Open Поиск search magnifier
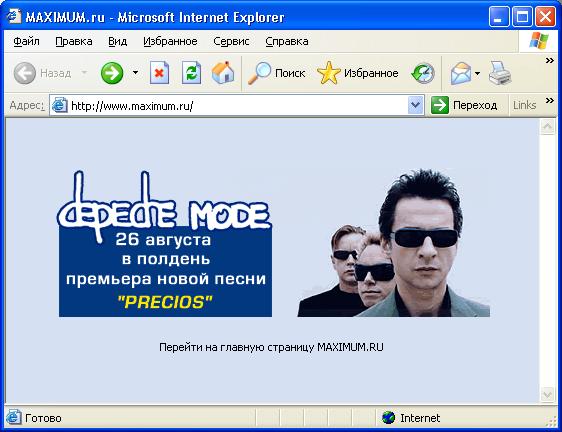 pyautogui.click(x=277, y=73)
